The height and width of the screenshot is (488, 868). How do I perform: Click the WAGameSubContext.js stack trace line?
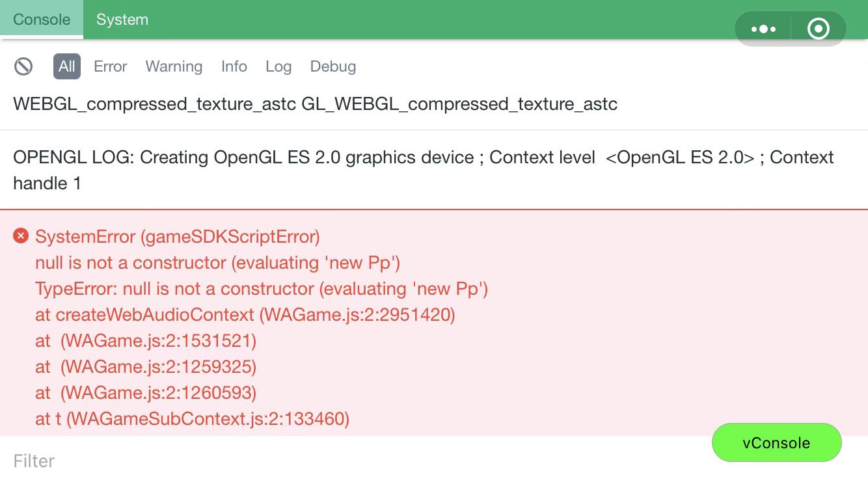tap(193, 419)
